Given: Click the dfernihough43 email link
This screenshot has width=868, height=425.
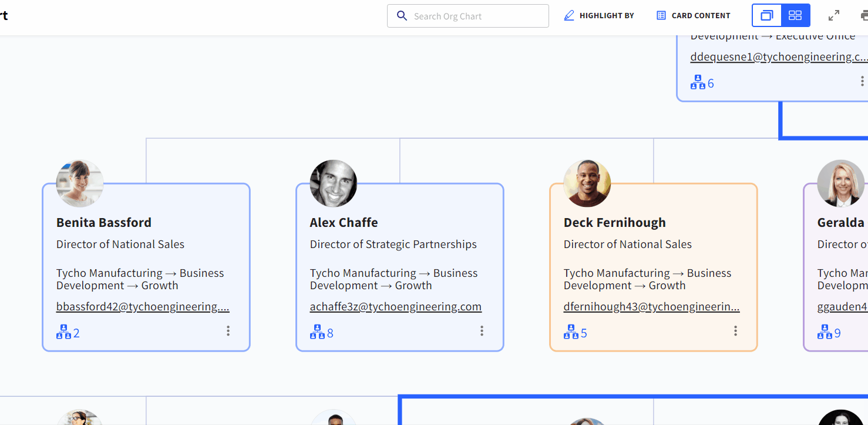Looking at the screenshot, I should coord(651,306).
